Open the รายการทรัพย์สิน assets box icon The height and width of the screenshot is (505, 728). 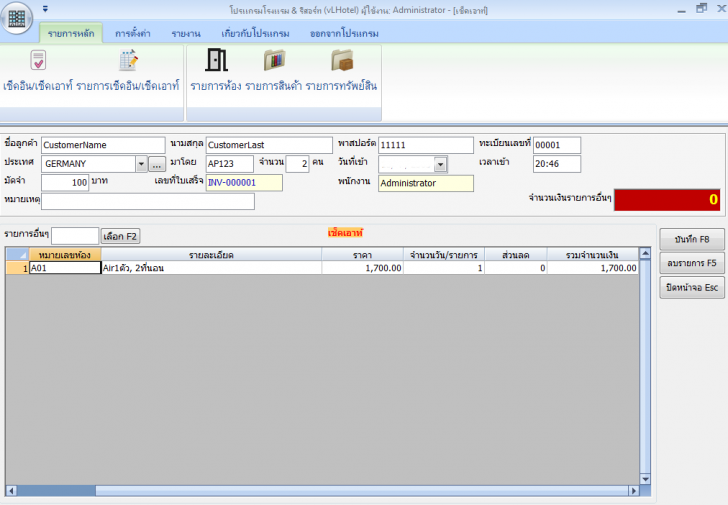click(342, 60)
